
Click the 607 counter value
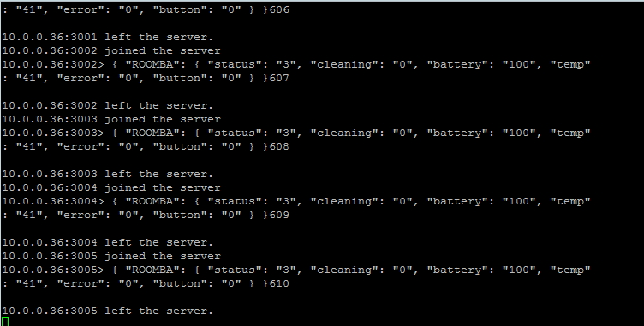pyautogui.click(x=279, y=78)
